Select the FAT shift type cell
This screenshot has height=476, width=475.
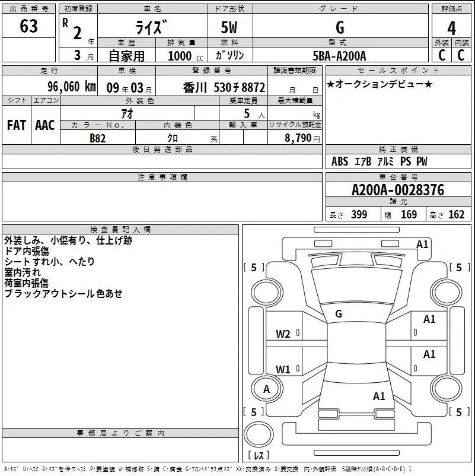pos(17,125)
